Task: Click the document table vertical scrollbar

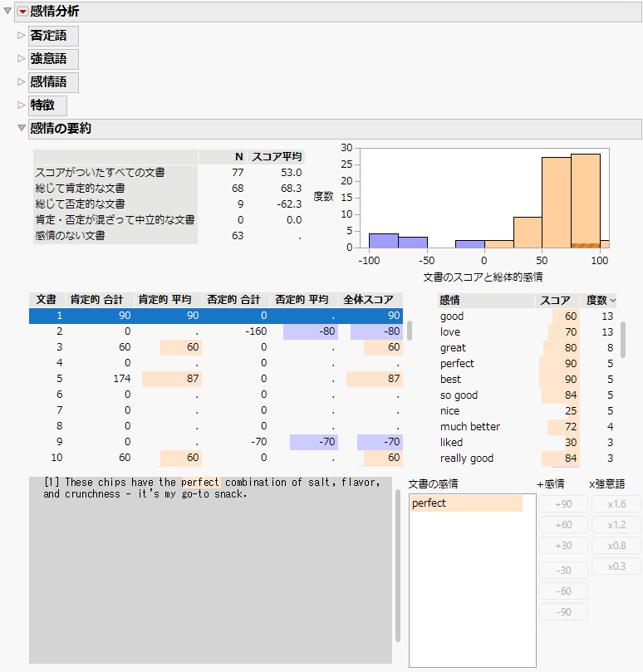Action: click(x=410, y=331)
